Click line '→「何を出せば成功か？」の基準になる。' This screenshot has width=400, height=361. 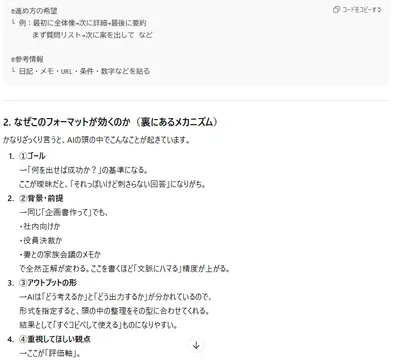pyautogui.click(x=83, y=170)
